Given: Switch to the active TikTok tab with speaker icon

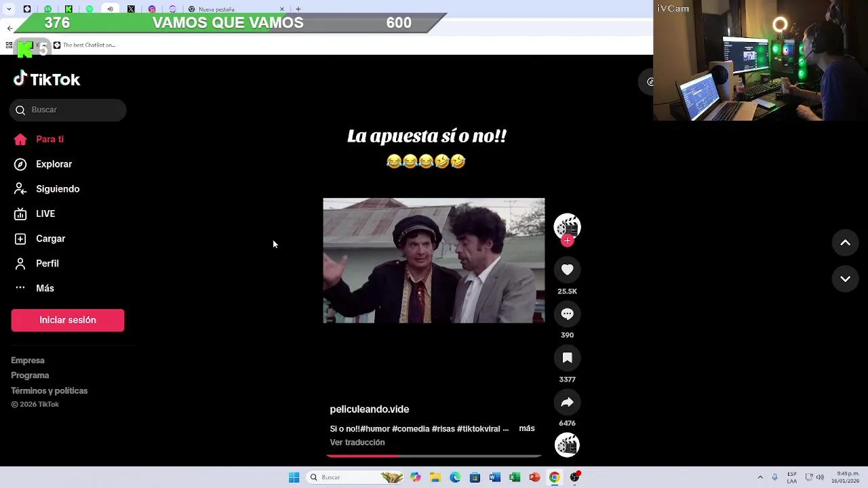Looking at the screenshot, I should [x=110, y=9].
